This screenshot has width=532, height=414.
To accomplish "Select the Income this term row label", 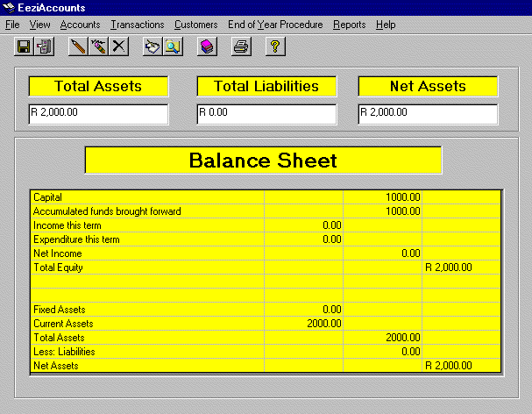I will (67, 225).
